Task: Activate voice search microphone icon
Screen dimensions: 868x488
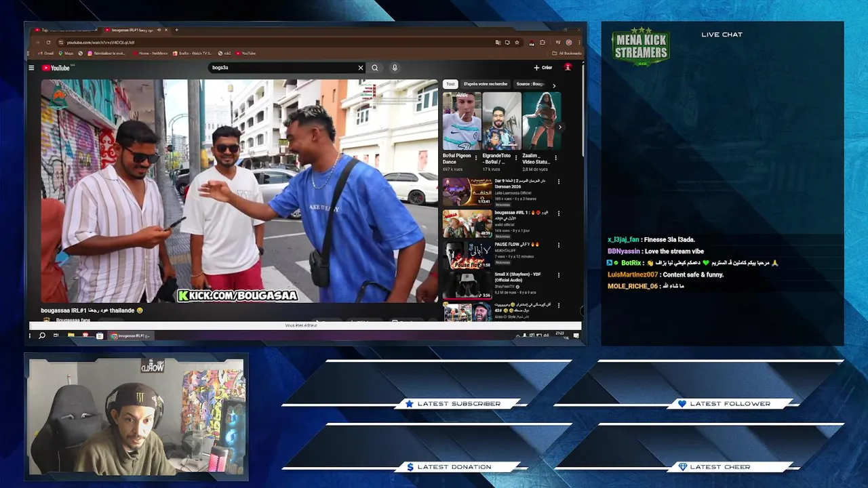Action: 395,68
